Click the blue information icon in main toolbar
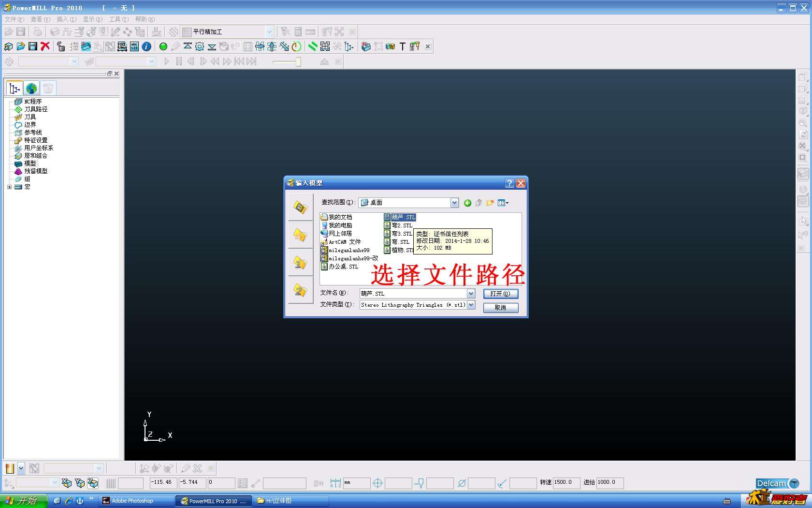 [146, 46]
